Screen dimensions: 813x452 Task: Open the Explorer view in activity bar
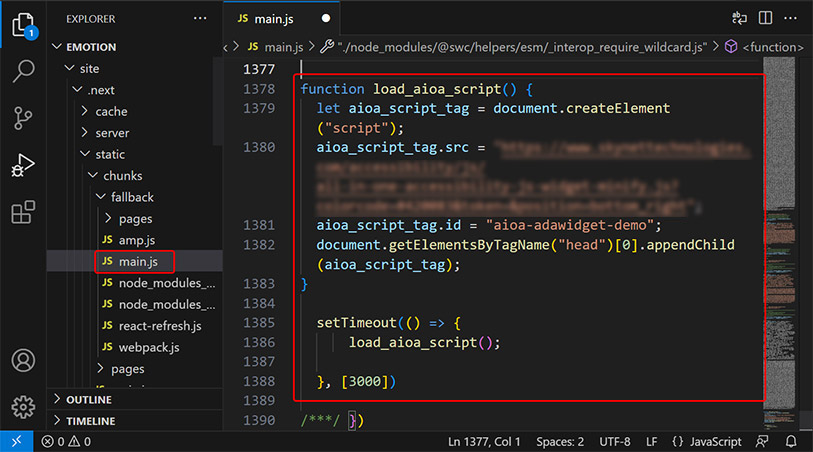pos(23,24)
